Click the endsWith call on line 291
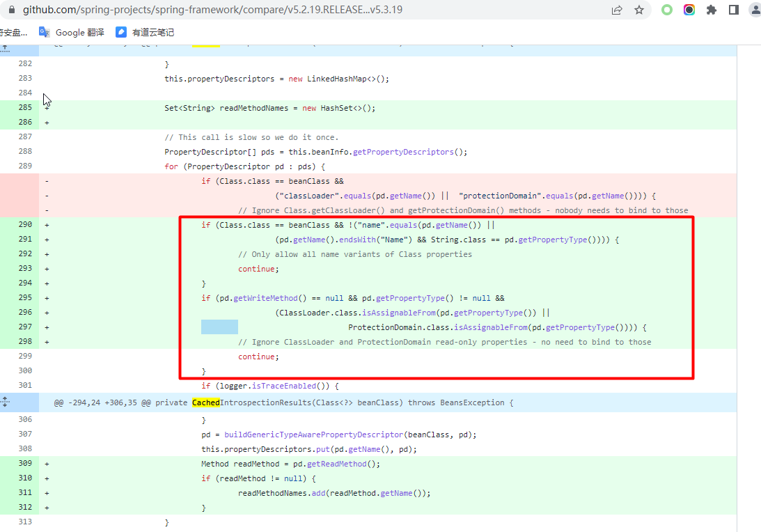This screenshot has height=532, width=761. tap(357, 240)
